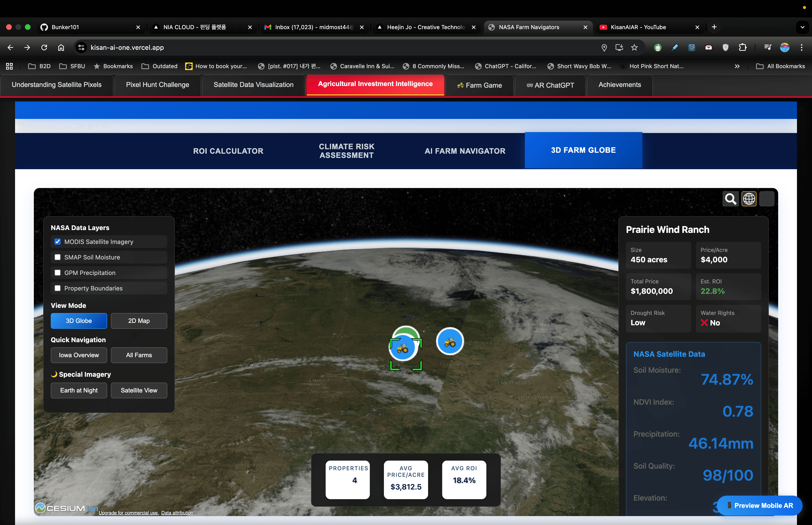Click the globe view icon near the search tool

pyautogui.click(x=749, y=199)
